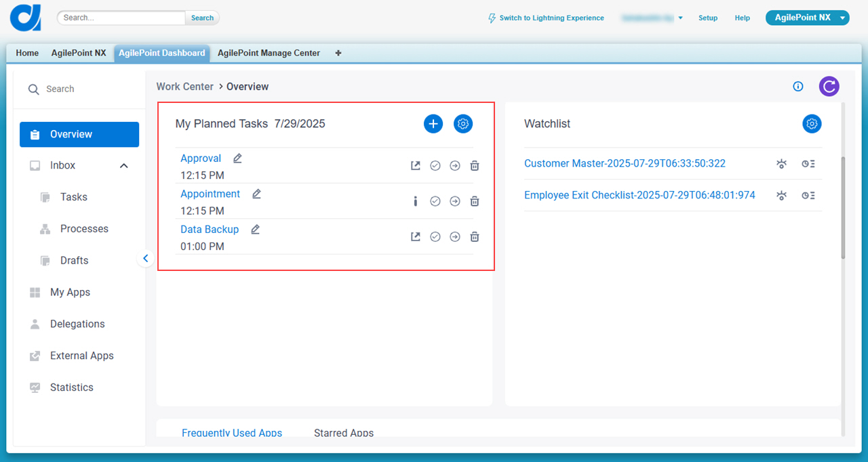Open Inbox in sidebar

62,165
